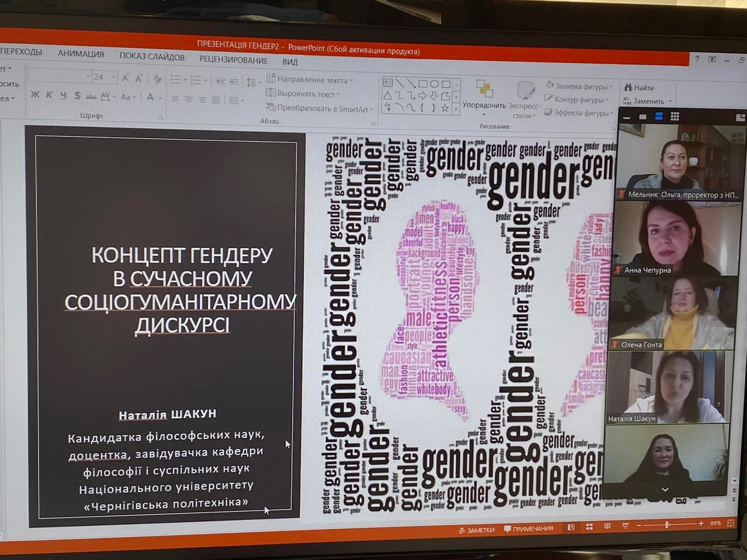Click Наталія Шакун video thumbnail
The width and height of the screenshot is (747, 560).
668,387
